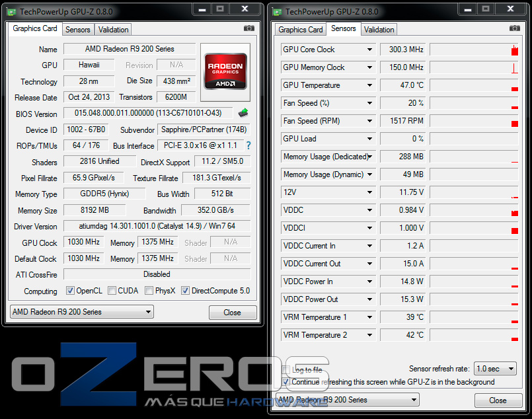Click the VRM Temperature 2 value 42 °C
This screenshot has width=532, height=419.
tap(403, 335)
